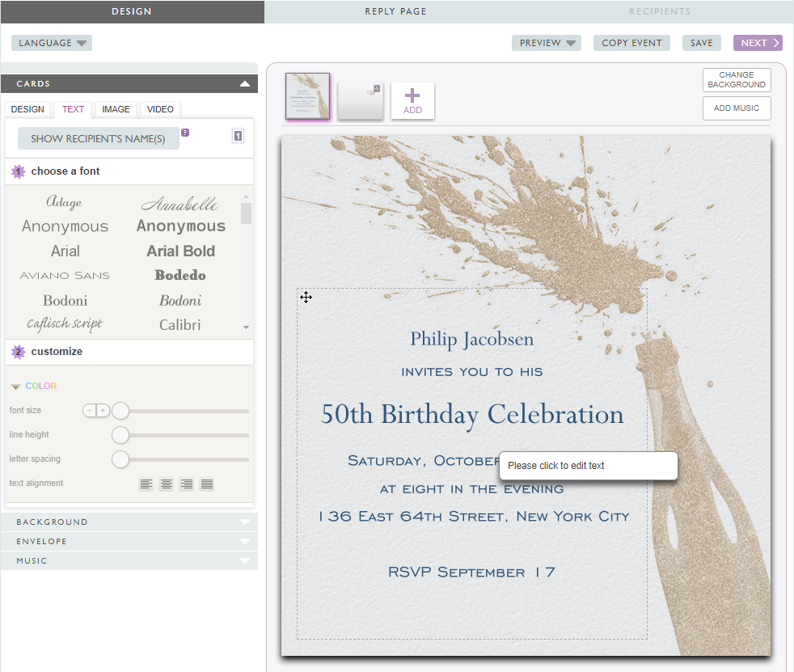This screenshot has width=794, height=672.
Task: Center-align the card text
Action: coord(166,484)
